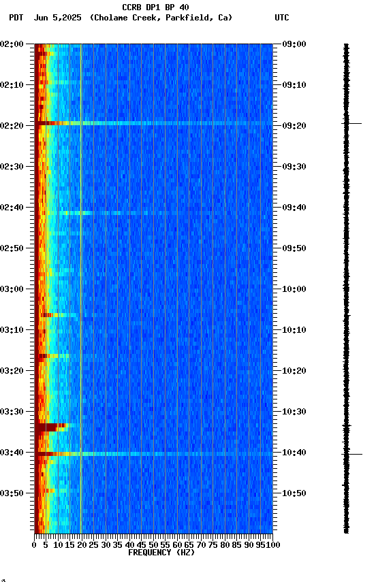Screen dimensions: 376x588
Task: Click the frequency axis label 50
Action: pyautogui.click(x=153, y=545)
